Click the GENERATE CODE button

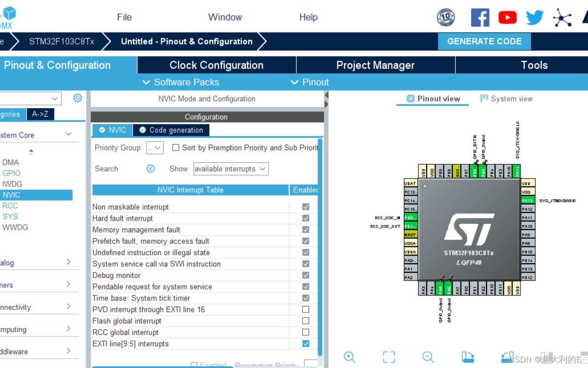click(484, 41)
